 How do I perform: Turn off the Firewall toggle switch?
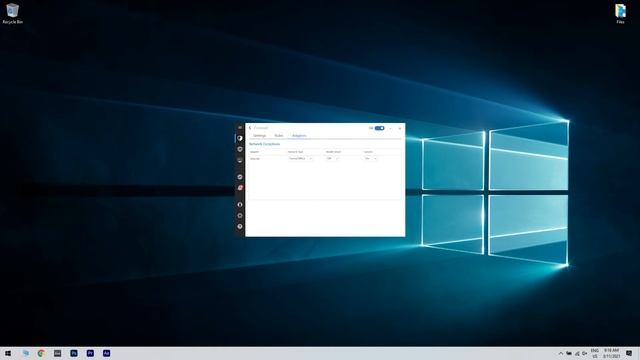click(380, 128)
